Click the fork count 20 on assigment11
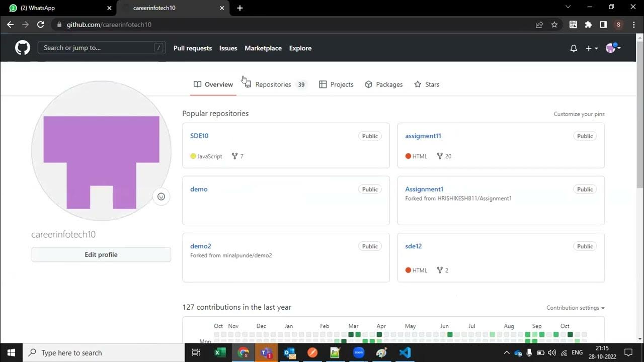 click(x=444, y=156)
